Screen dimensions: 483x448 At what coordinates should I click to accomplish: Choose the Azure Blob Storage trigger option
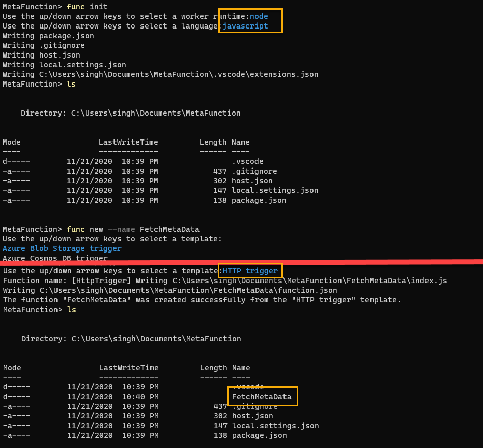[62, 248]
